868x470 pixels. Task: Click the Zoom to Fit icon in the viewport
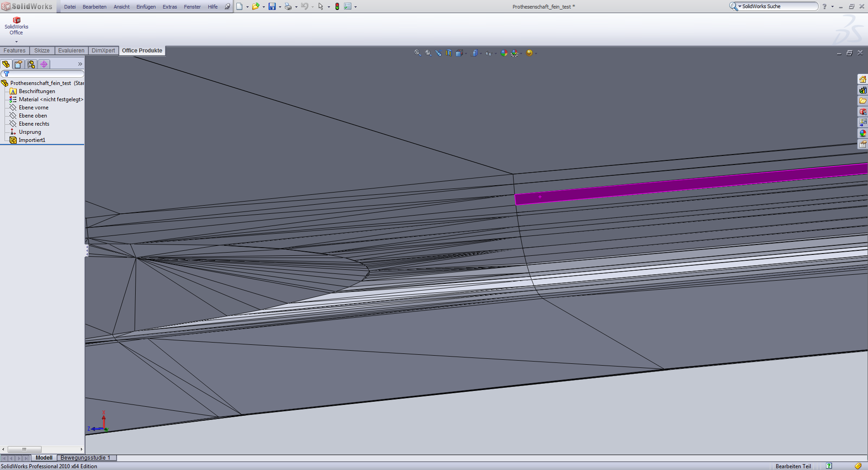click(417, 53)
